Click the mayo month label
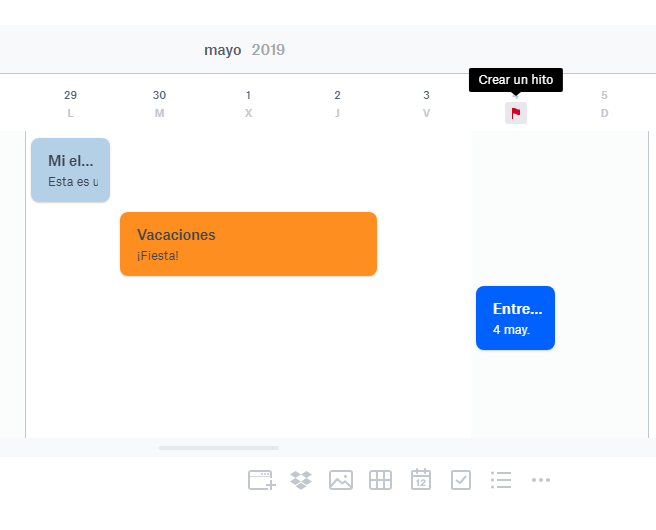Image resolution: width=656 pixels, height=530 pixels. (x=223, y=50)
